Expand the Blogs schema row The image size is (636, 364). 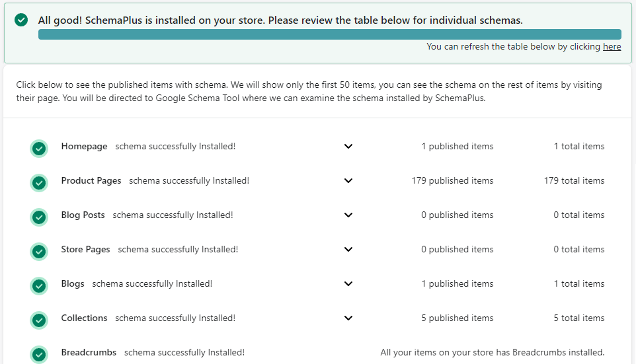coord(348,284)
